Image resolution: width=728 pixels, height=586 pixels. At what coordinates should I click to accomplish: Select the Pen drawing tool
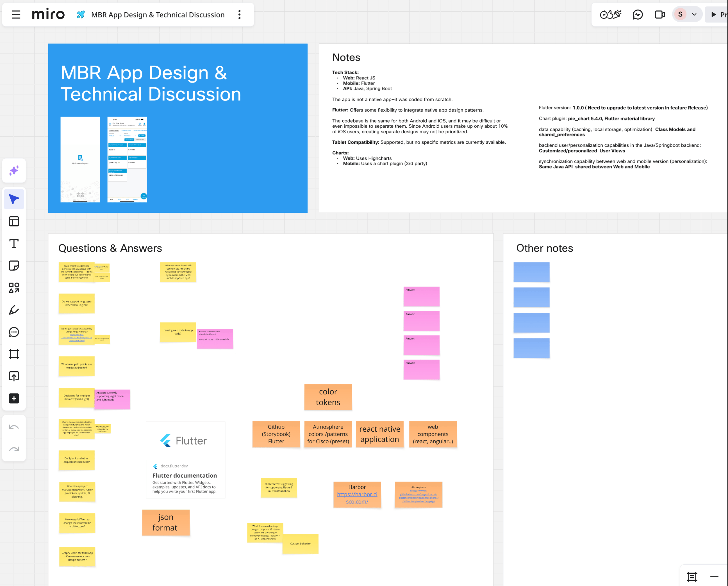coord(14,310)
